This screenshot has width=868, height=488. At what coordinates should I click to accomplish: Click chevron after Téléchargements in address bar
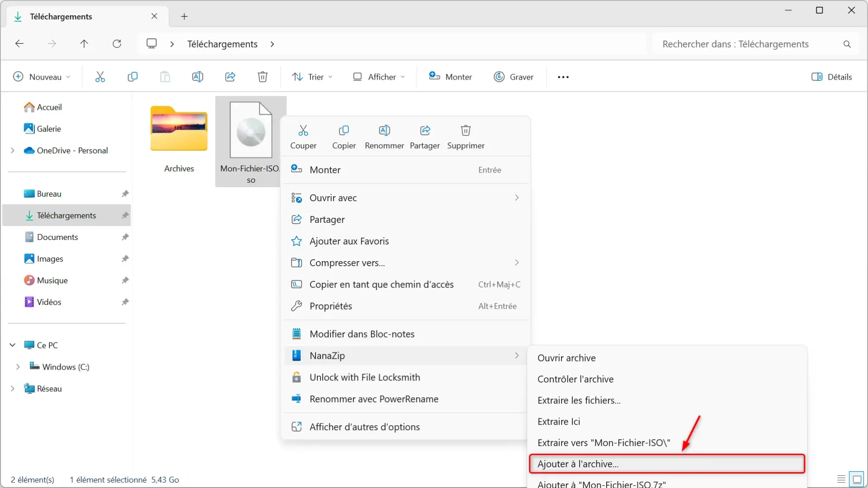272,44
